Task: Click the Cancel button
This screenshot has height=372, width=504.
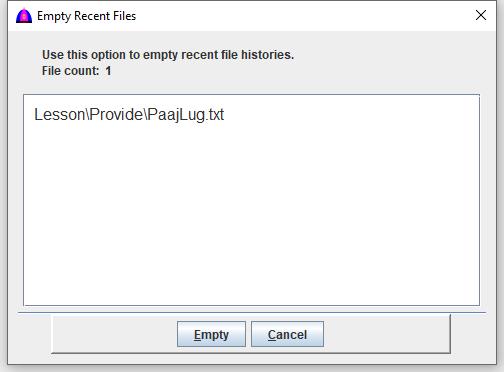Action: 287,334
